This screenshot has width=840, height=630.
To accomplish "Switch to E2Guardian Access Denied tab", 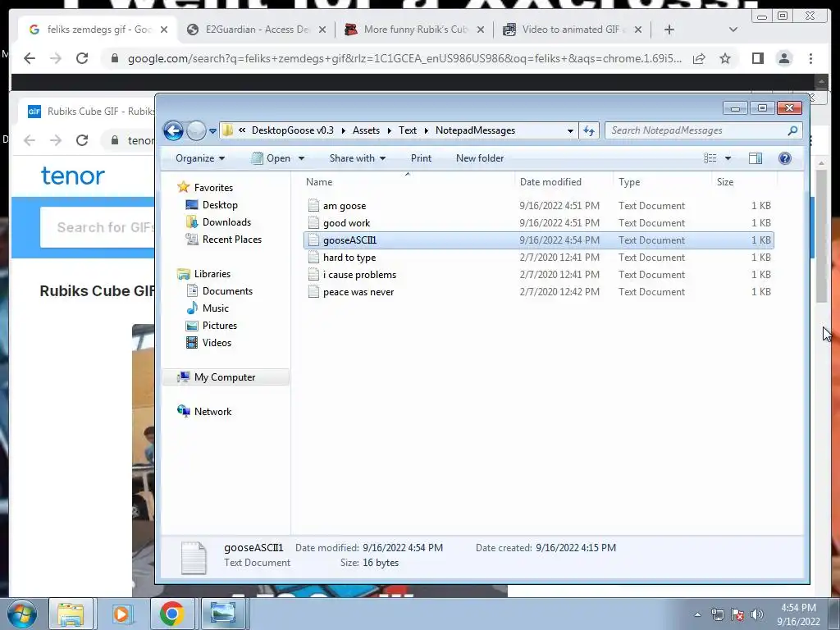I will point(257,30).
